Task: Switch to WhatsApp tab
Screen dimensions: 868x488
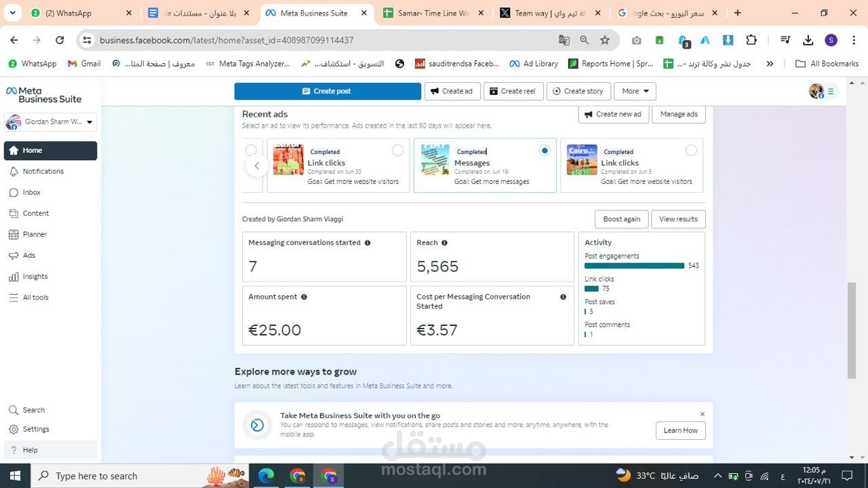Action: point(81,13)
